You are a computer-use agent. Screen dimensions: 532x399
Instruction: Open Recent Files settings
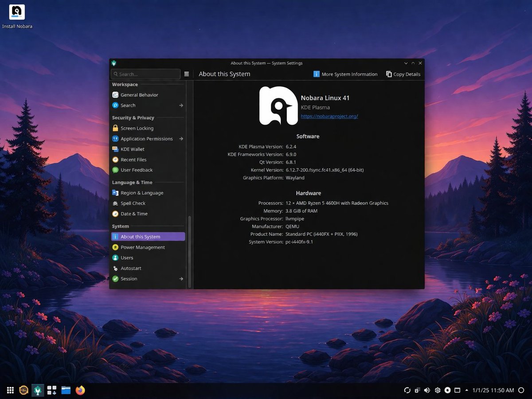click(148, 160)
